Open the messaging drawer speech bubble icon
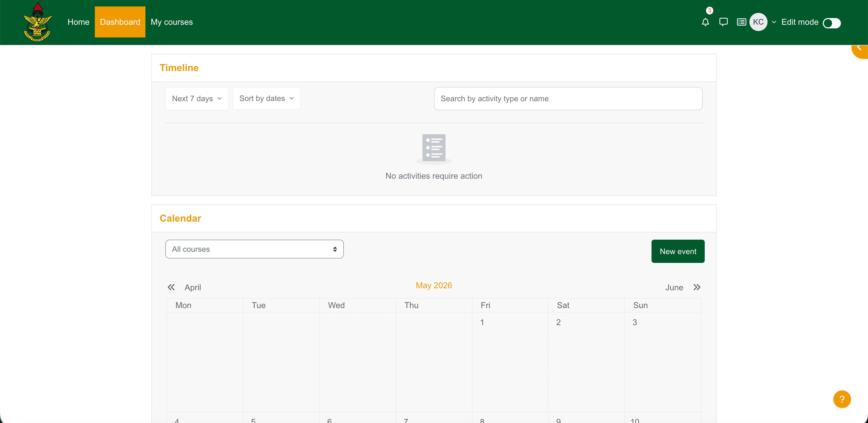868x423 pixels. click(723, 22)
